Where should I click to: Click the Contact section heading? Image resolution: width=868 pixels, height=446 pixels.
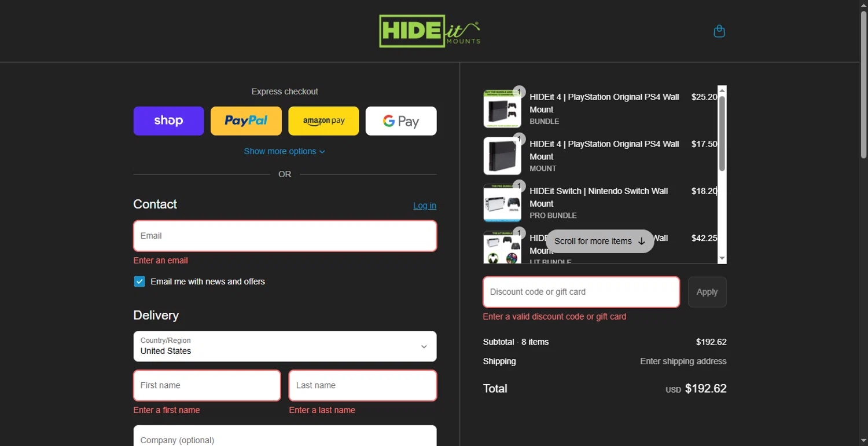pyautogui.click(x=155, y=204)
